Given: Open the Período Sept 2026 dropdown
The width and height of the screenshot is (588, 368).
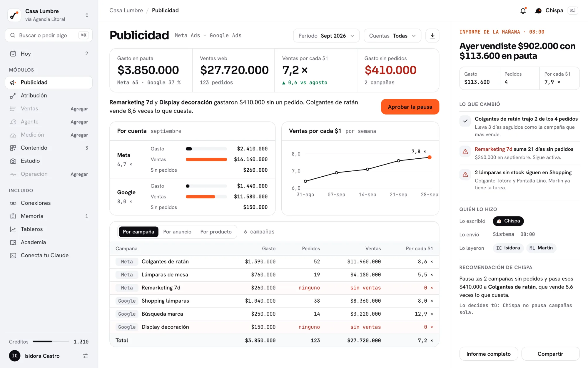Looking at the screenshot, I should pos(326,36).
